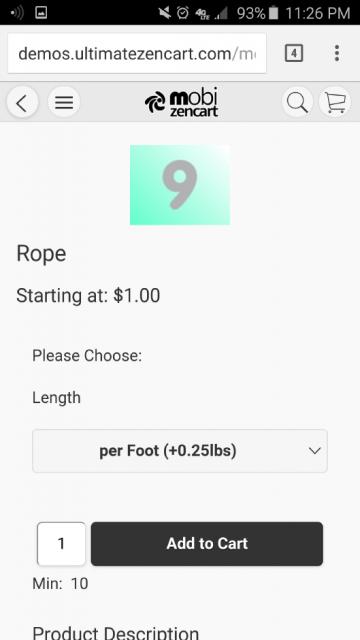Image resolution: width=360 pixels, height=640 pixels.
Task: Tap the Rope product title
Action: pyautogui.click(x=41, y=254)
